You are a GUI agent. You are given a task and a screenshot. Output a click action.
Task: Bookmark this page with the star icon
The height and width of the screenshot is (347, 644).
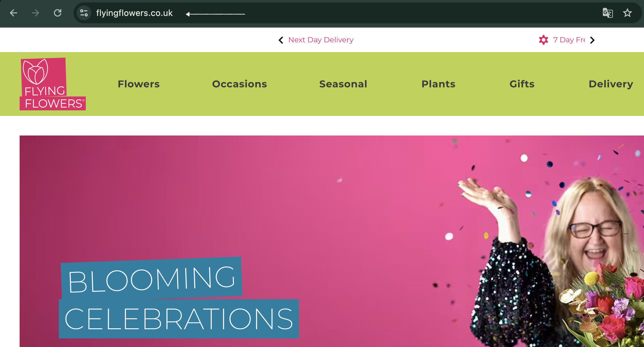(627, 13)
